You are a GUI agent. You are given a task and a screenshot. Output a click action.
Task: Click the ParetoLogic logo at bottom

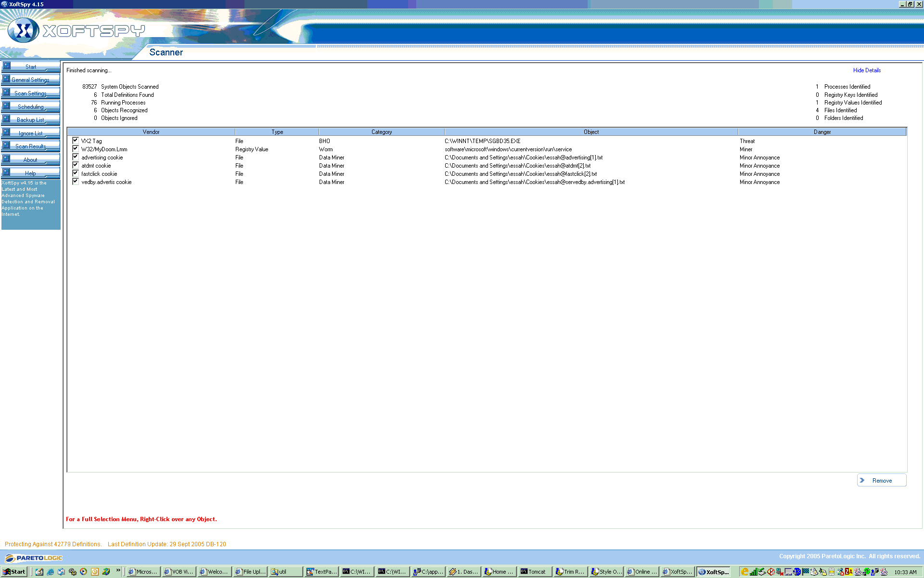[34, 558]
